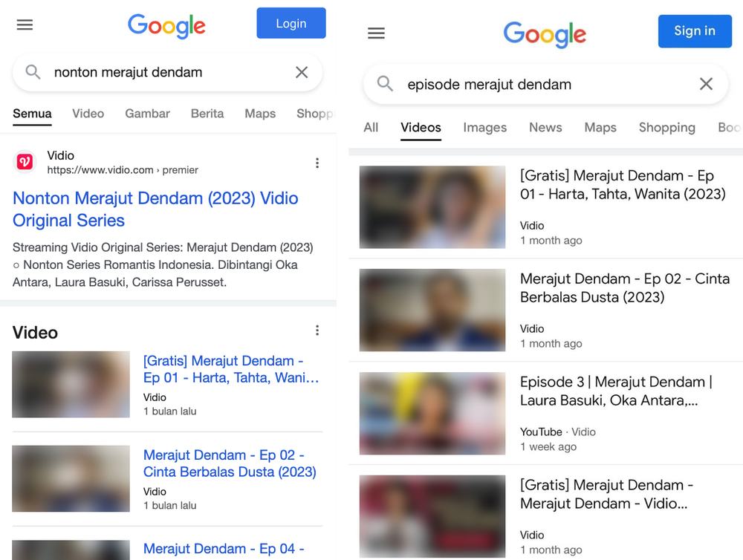Image resolution: width=743 pixels, height=560 pixels.
Task: Select the Videos tab on right page
Action: (x=421, y=128)
